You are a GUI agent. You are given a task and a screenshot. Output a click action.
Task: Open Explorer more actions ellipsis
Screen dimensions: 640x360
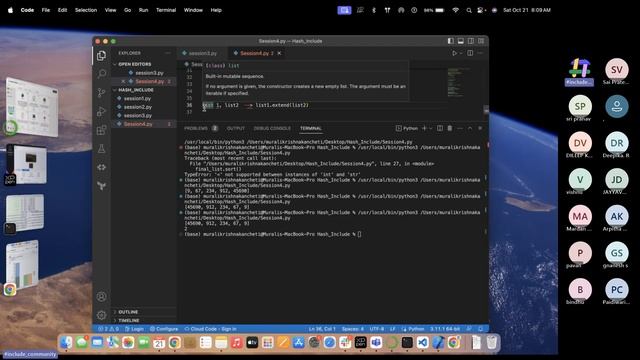click(168, 53)
